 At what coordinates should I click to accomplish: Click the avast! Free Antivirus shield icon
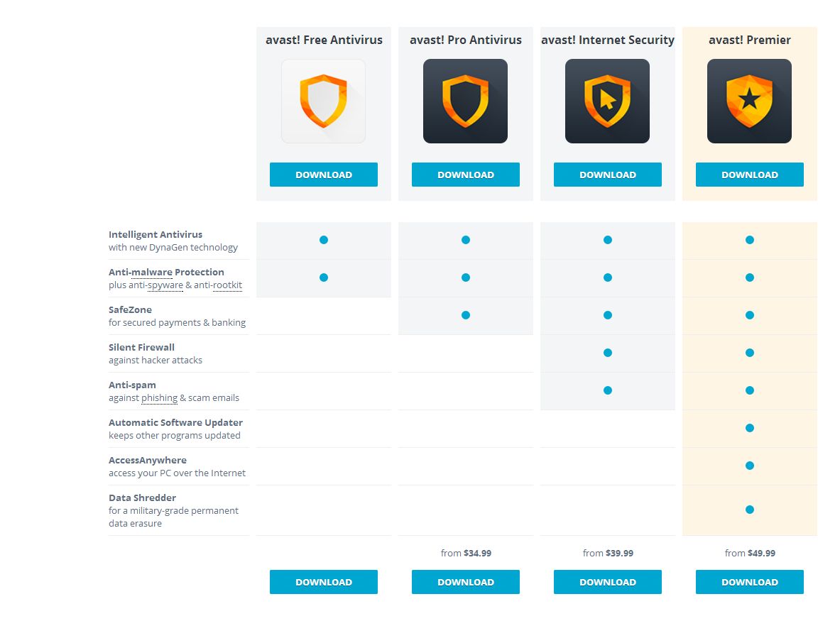tap(323, 101)
